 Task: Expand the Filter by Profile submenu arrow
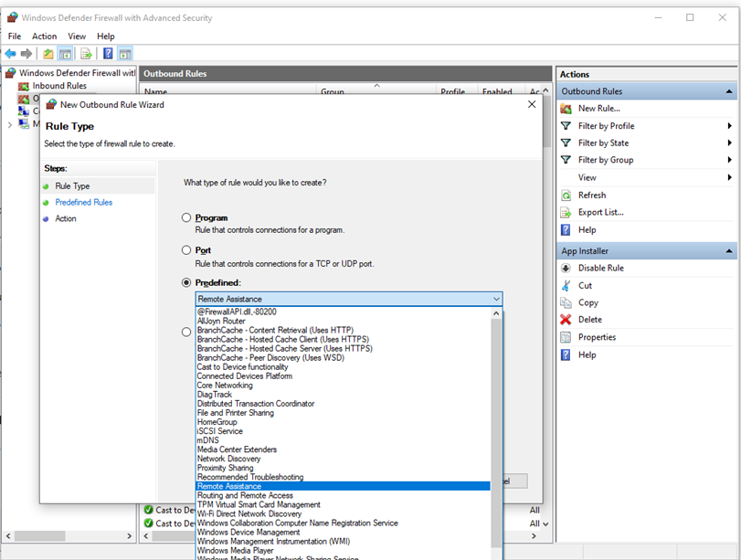point(729,126)
